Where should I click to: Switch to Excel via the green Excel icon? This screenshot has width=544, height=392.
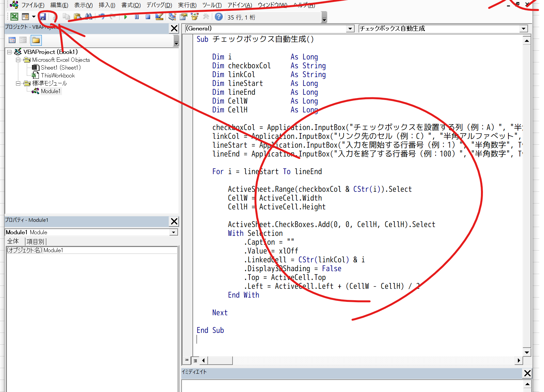click(x=14, y=17)
